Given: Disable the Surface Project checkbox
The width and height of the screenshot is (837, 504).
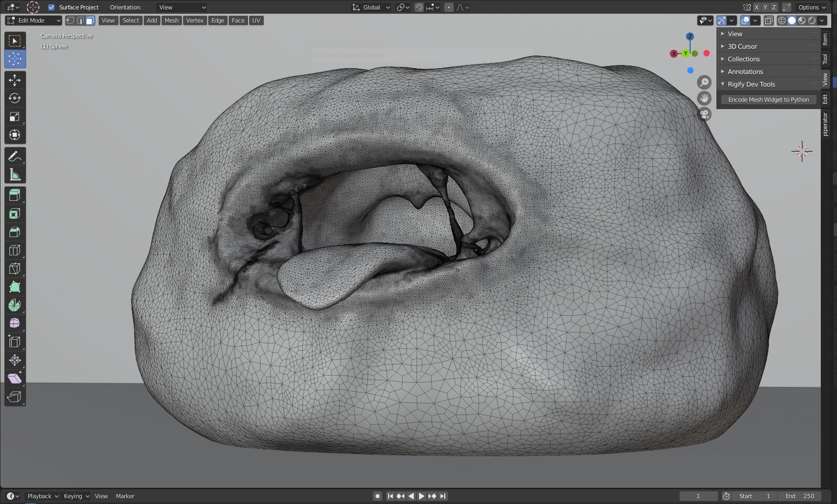Looking at the screenshot, I should click(x=51, y=7).
